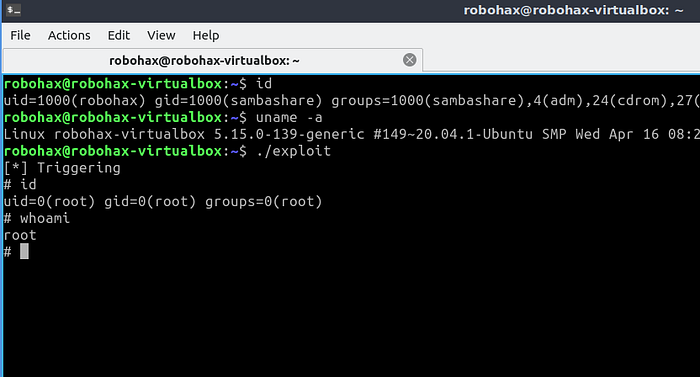Click the 'root' output line
Image resolution: width=700 pixels, height=377 pixels.
pyautogui.click(x=20, y=235)
